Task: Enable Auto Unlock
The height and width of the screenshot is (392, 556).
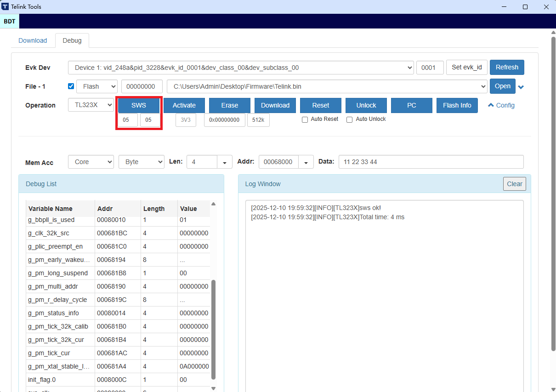Action: pos(349,119)
